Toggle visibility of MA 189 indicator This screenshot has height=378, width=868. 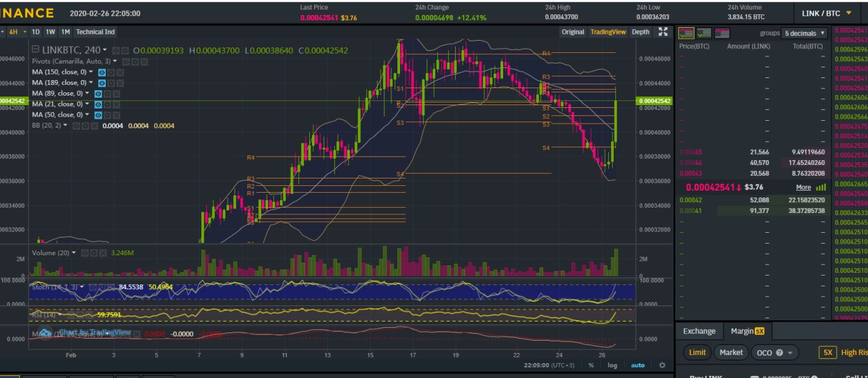pos(102,83)
